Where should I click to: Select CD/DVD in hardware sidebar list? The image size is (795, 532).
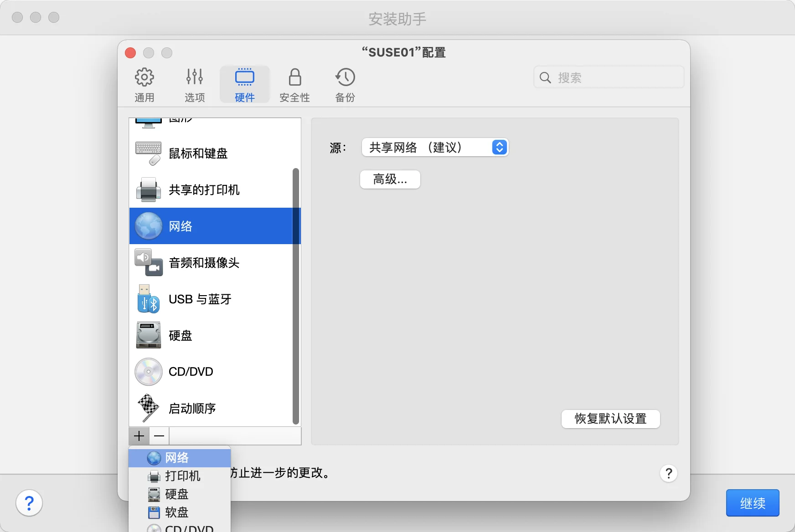[x=215, y=372]
